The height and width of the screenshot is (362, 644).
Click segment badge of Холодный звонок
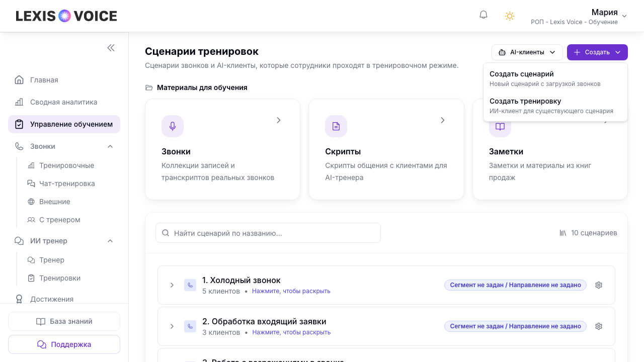pyautogui.click(x=515, y=285)
